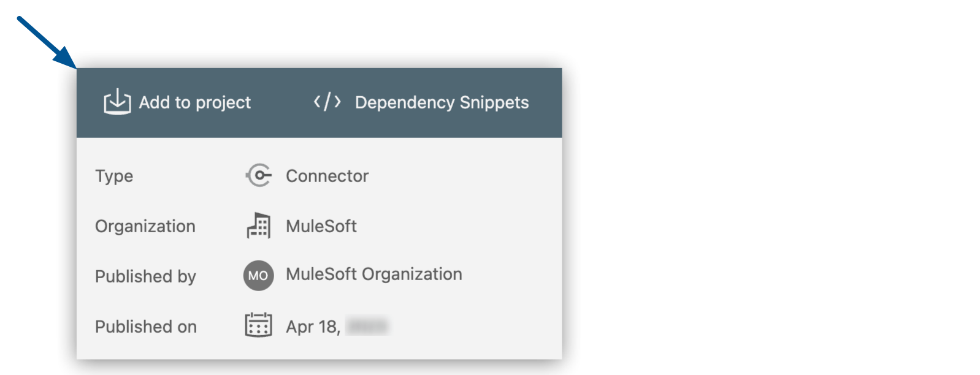Select the MO publisher avatar icon

(x=258, y=276)
